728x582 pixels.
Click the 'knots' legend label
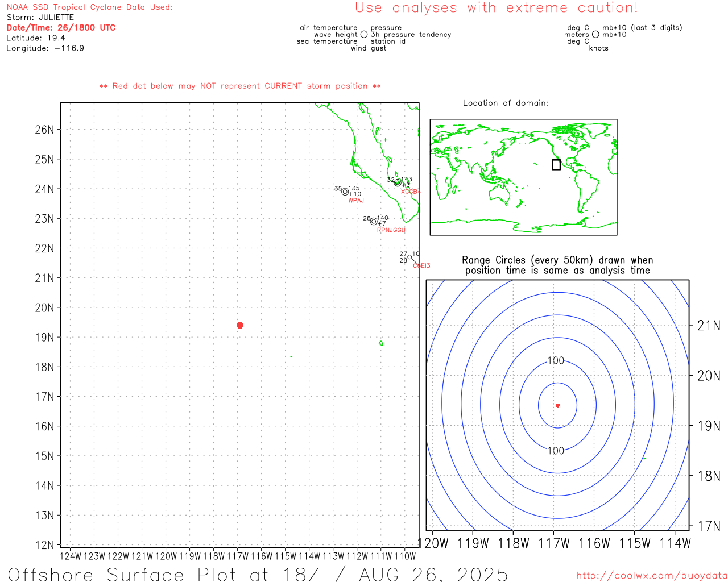coord(598,48)
